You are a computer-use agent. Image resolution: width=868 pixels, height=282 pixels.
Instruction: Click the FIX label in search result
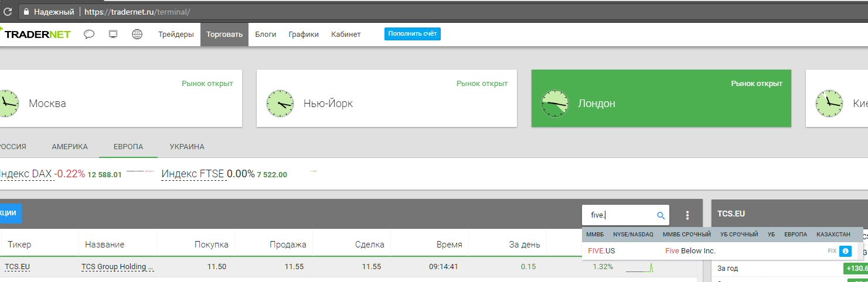832,250
